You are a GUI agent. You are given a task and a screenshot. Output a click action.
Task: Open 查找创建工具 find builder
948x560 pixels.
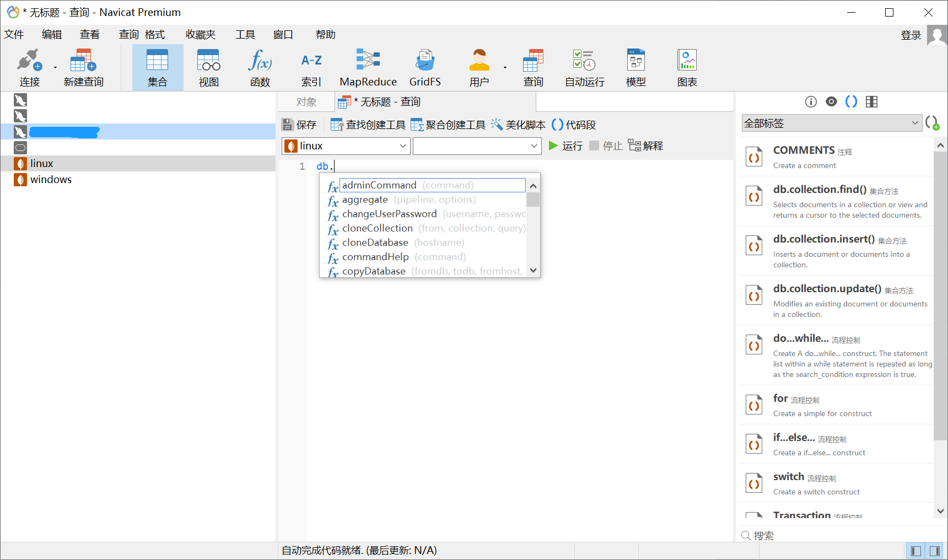tap(368, 125)
